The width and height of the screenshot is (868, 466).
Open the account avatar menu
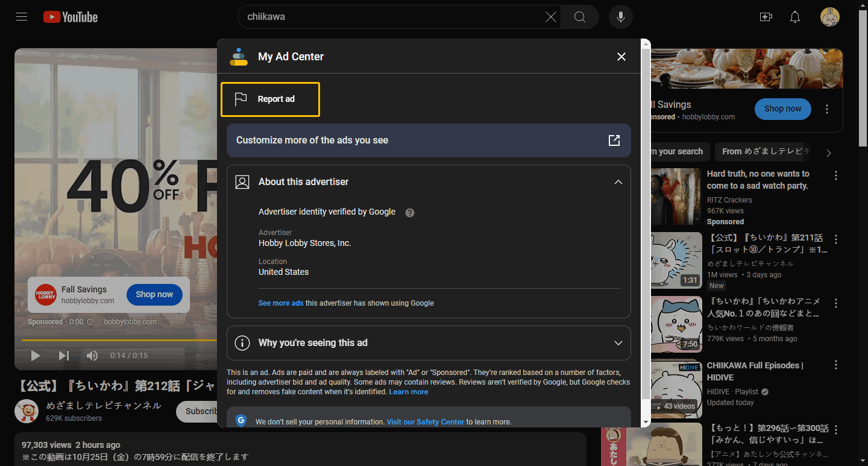(x=830, y=17)
